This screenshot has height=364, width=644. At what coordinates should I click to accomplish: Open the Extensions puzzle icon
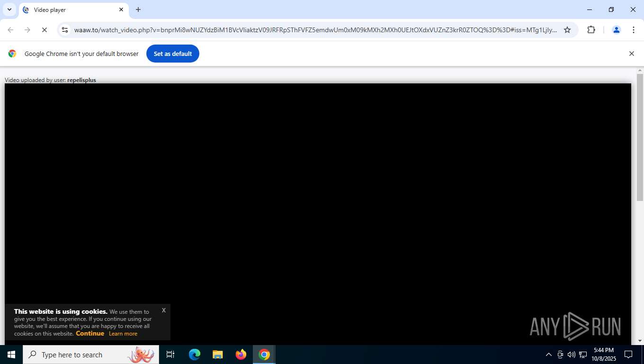click(591, 30)
